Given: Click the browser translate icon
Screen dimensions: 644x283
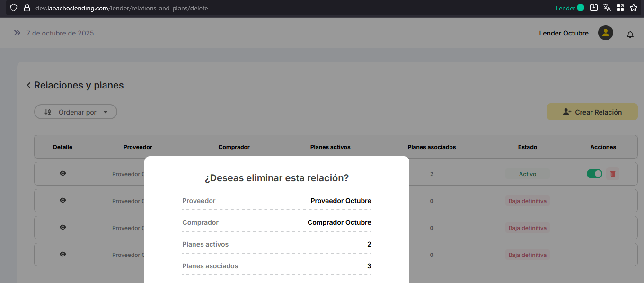Looking at the screenshot, I should point(607,8).
